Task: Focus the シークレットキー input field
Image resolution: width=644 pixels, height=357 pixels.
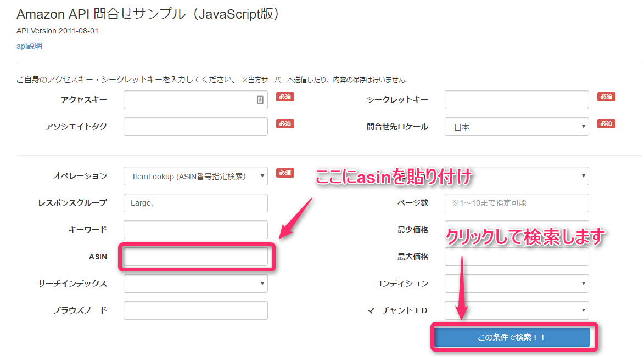Action: point(517,100)
